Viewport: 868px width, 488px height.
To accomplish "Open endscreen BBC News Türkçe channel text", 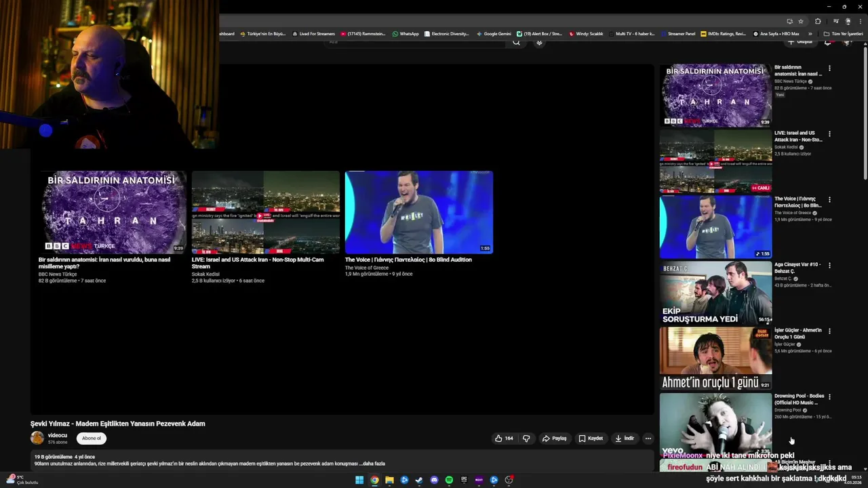I will pyautogui.click(x=58, y=274).
